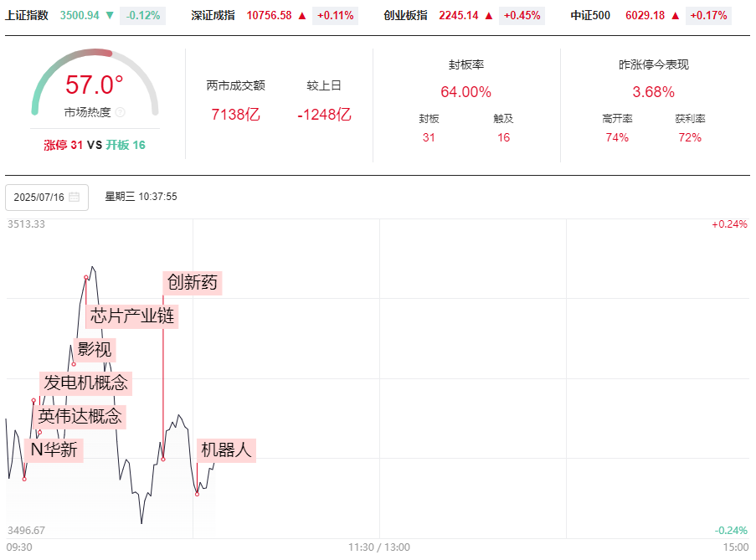This screenshot has height=560, width=756.
Task: Click the 封板率 64.00% value
Action: pyautogui.click(x=465, y=91)
